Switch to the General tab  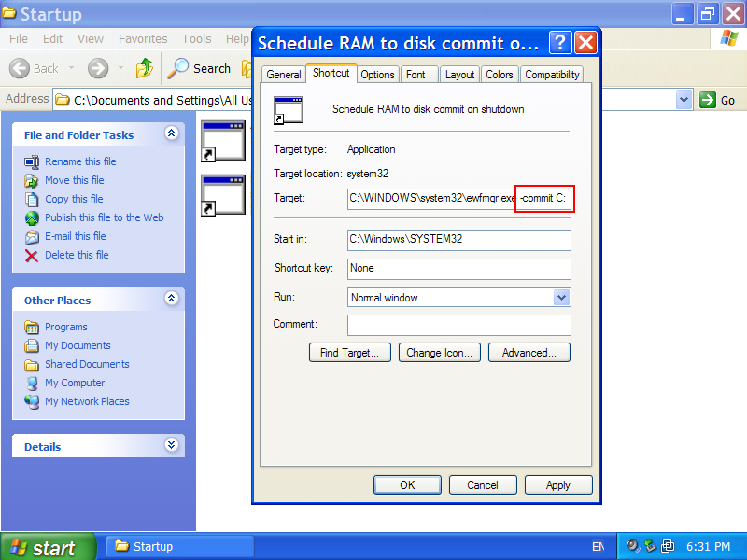pos(284,75)
